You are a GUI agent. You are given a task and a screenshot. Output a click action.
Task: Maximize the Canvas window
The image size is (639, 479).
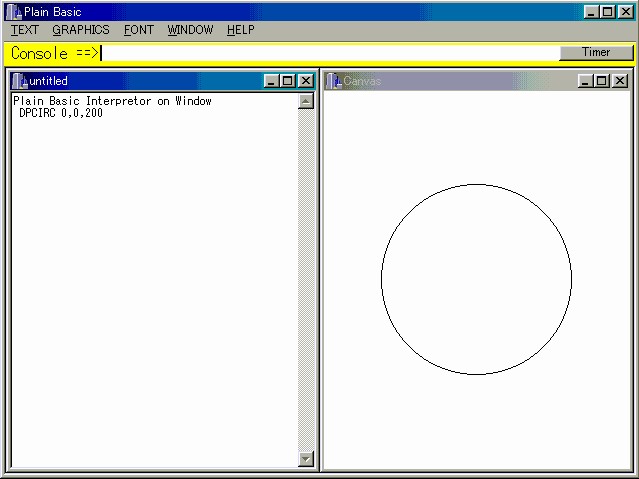click(602, 81)
